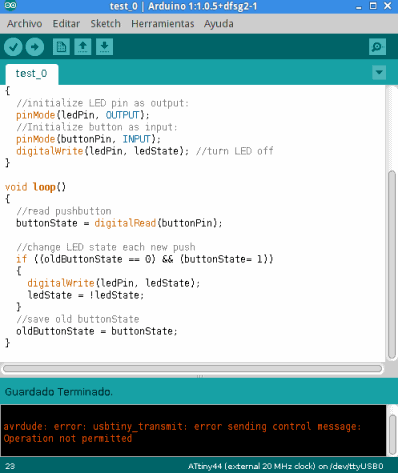Close the Arduino window

click(x=388, y=6)
